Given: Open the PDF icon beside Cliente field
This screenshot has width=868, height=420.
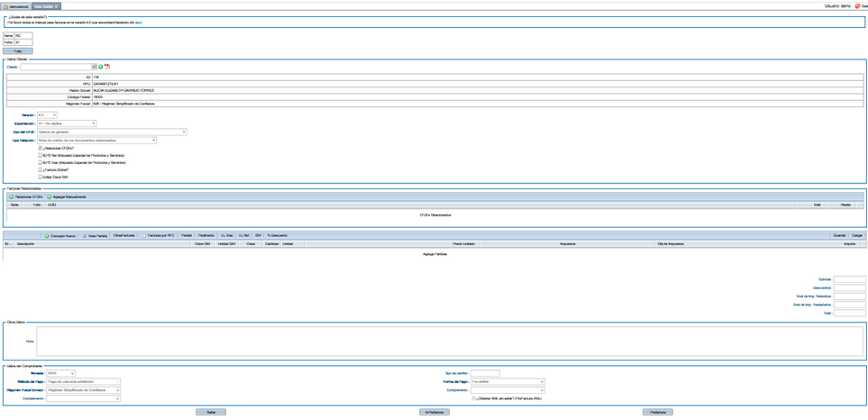Looking at the screenshot, I should click(x=106, y=67).
